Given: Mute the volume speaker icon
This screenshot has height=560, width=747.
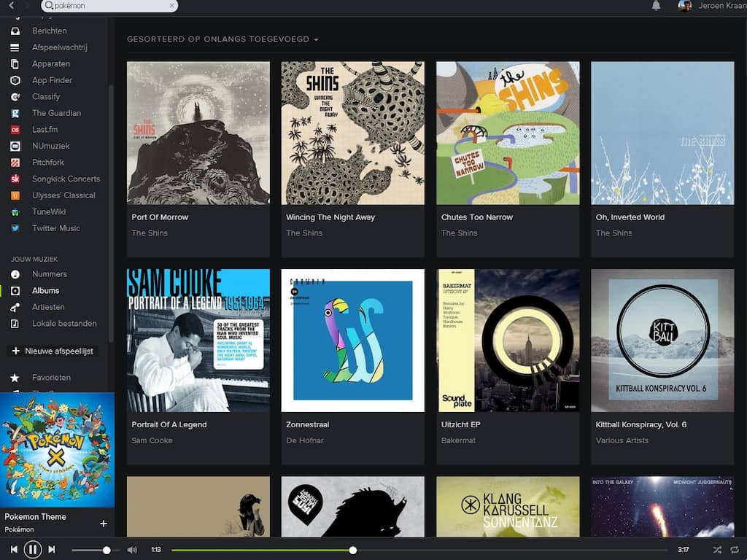Looking at the screenshot, I should click(x=132, y=550).
